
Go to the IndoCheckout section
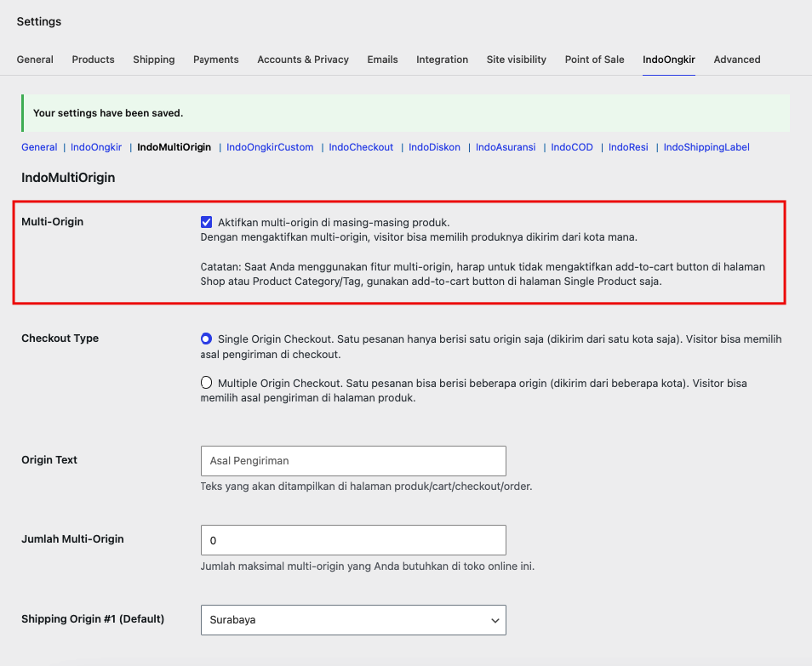[361, 147]
